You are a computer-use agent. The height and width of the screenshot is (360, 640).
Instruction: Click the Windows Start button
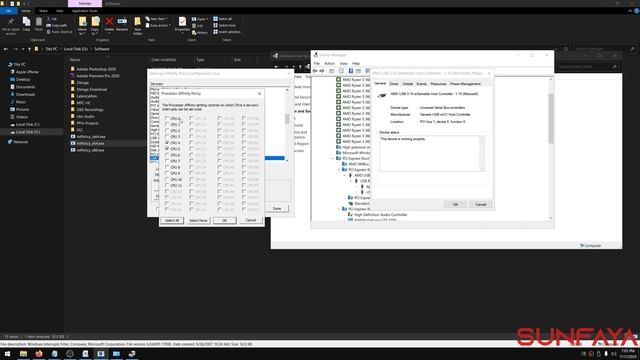7,353
